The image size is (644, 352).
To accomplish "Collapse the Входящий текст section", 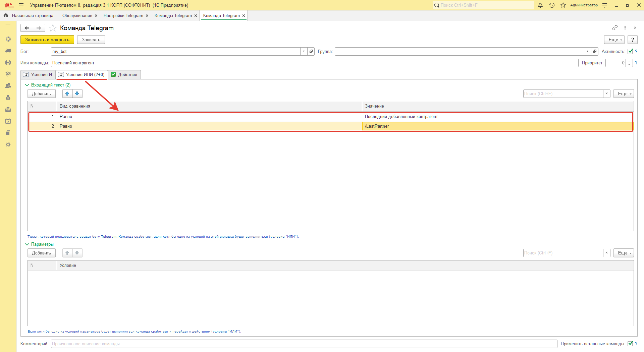I will click(x=27, y=85).
